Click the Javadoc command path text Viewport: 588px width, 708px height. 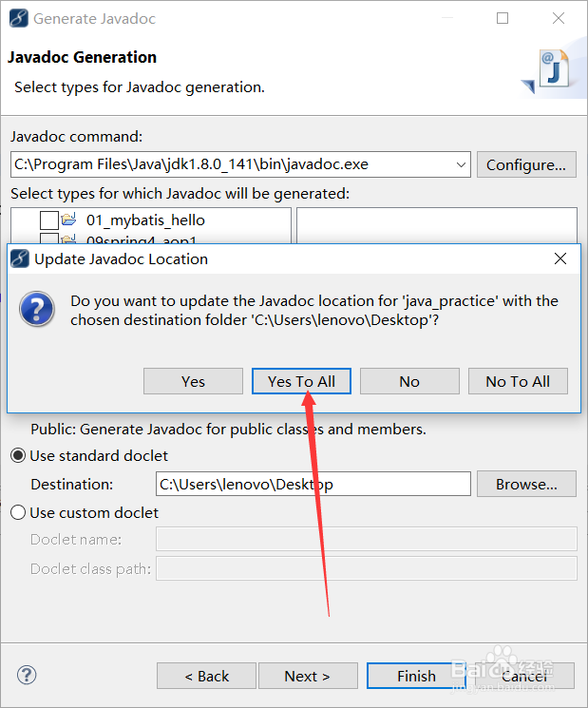[x=191, y=164]
